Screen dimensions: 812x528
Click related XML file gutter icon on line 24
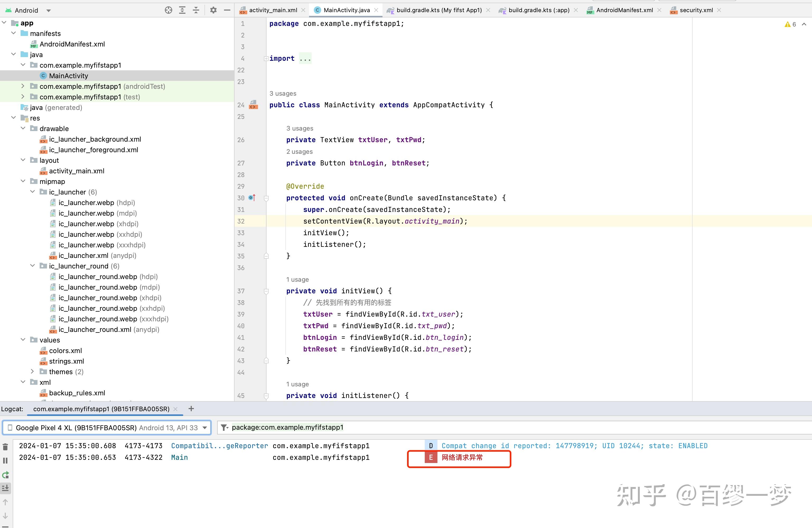[x=253, y=104]
